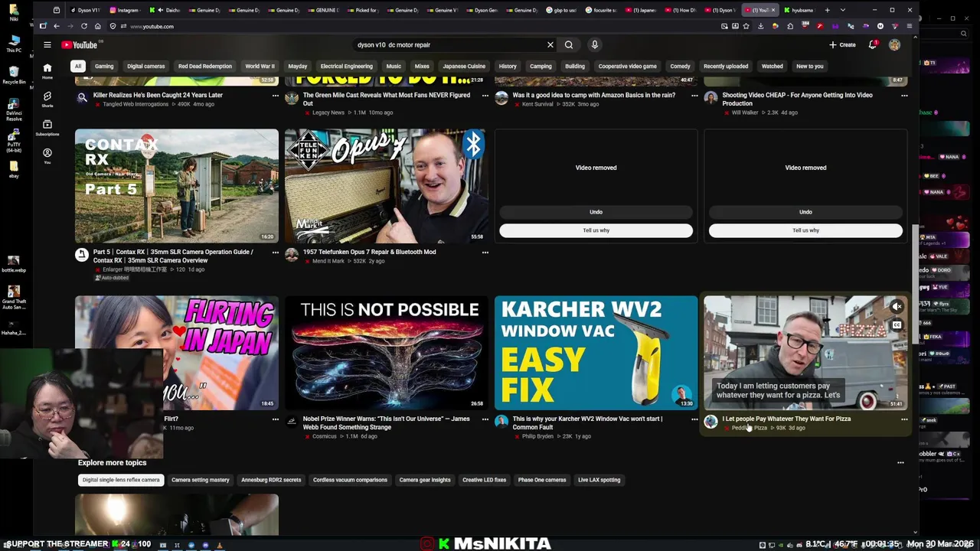Open the Mend It Mark channel avatar
The width and height of the screenshot is (980, 551).
[x=291, y=256]
